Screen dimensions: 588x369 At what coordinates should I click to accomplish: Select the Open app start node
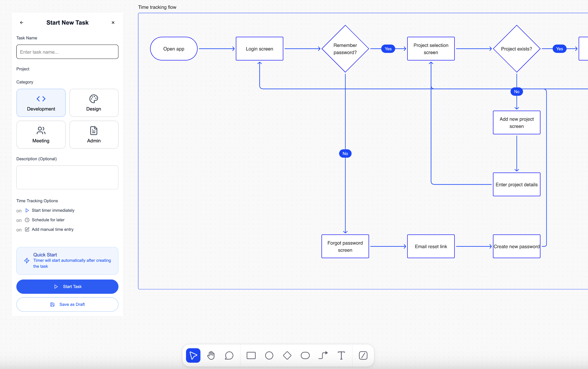pyautogui.click(x=174, y=49)
